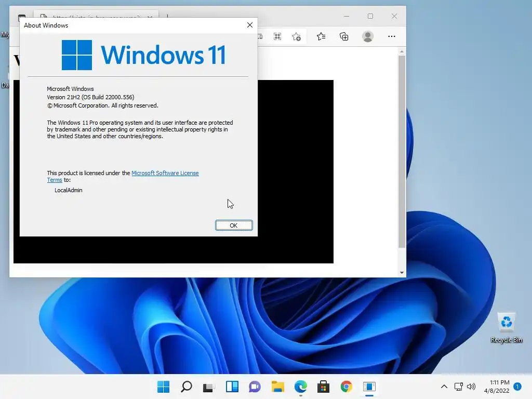
Task: Click the Edge apps grid toolbar icon
Action: 277,36
